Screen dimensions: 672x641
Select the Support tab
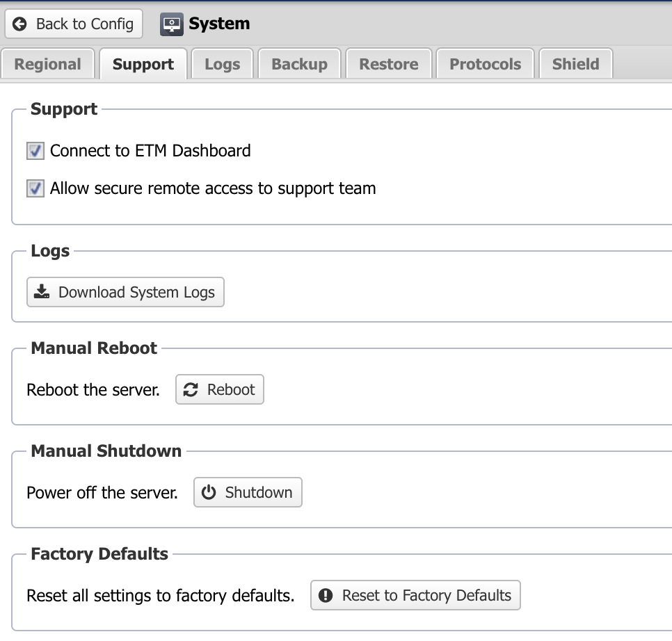tap(143, 65)
